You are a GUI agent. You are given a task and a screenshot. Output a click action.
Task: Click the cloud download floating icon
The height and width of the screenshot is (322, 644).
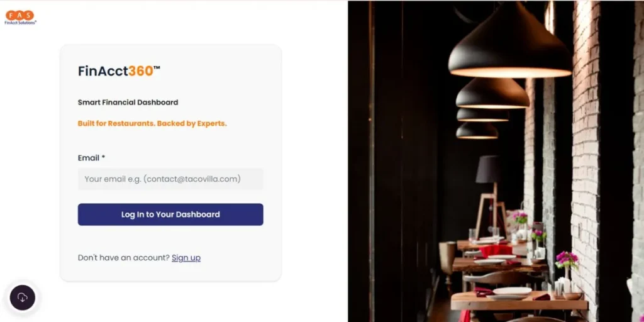(x=23, y=297)
